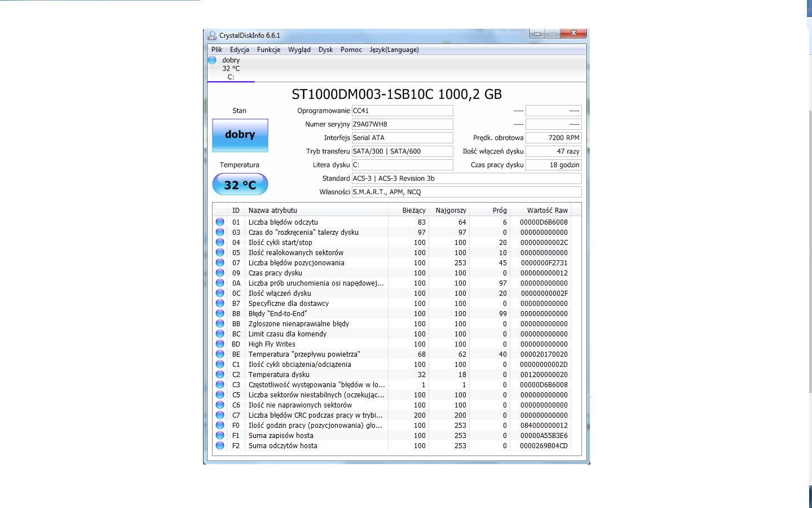This screenshot has width=812, height=508.
Task: Minimize the CrystalDiskInfo window
Action: [x=537, y=33]
